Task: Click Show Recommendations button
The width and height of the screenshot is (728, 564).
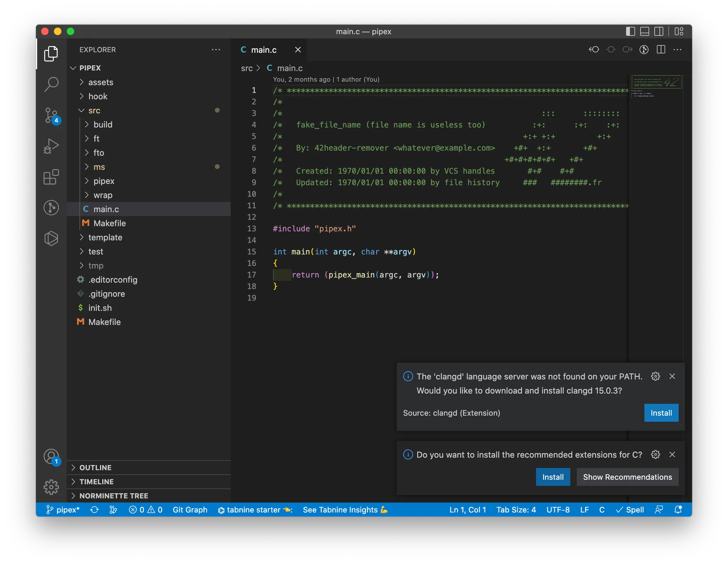Action: click(x=627, y=477)
